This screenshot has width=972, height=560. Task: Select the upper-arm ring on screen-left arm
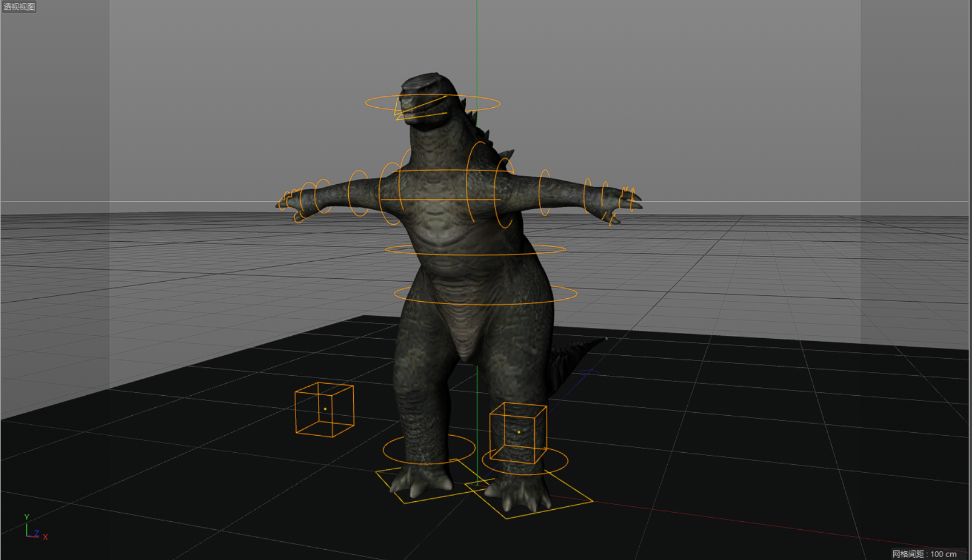point(358,194)
